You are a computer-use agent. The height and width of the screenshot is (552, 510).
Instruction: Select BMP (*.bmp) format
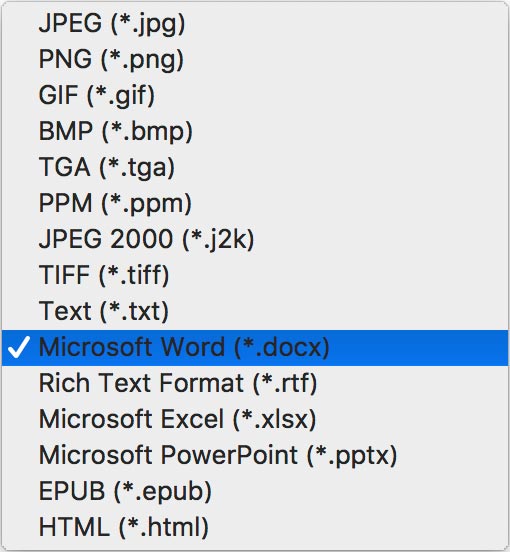click(255, 131)
